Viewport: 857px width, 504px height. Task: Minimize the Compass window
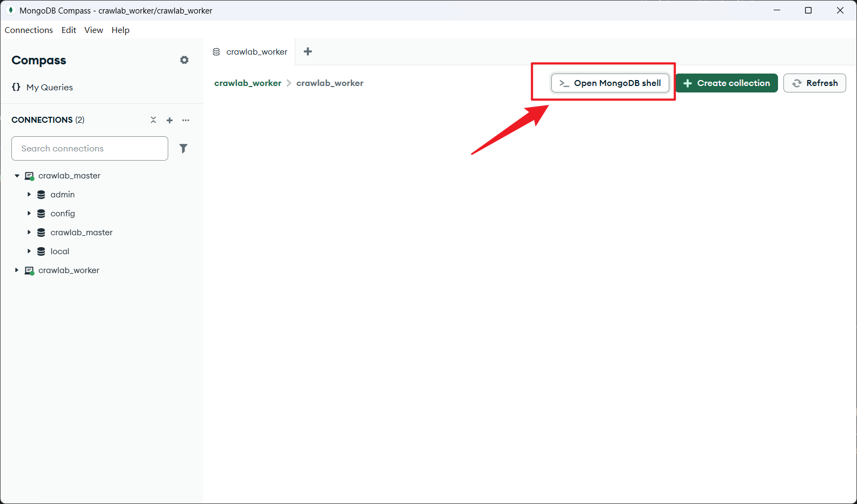click(x=777, y=10)
